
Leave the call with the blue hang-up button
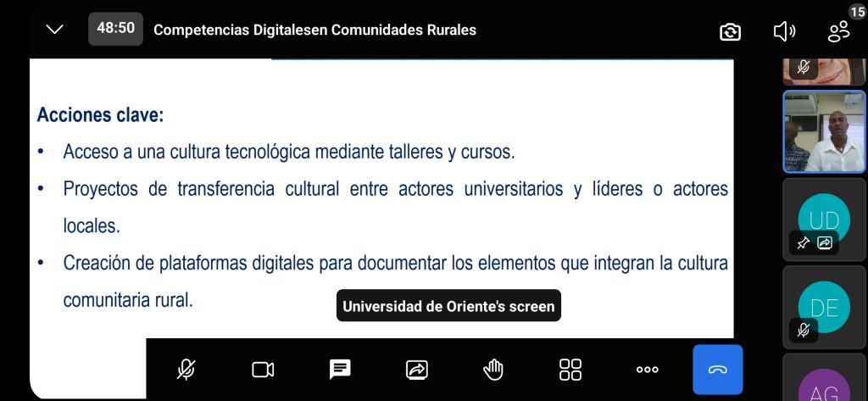click(718, 370)
